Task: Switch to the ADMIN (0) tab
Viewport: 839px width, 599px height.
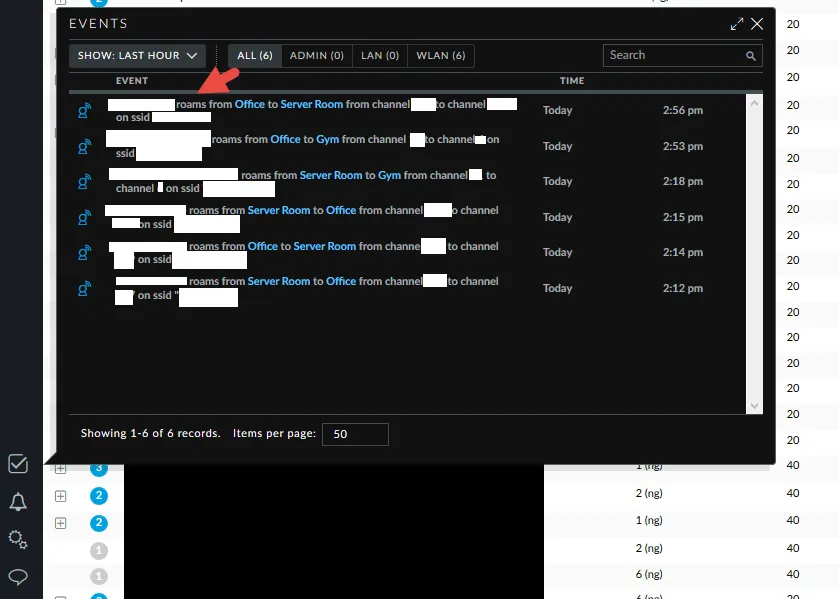Action: tap(316, 56)
